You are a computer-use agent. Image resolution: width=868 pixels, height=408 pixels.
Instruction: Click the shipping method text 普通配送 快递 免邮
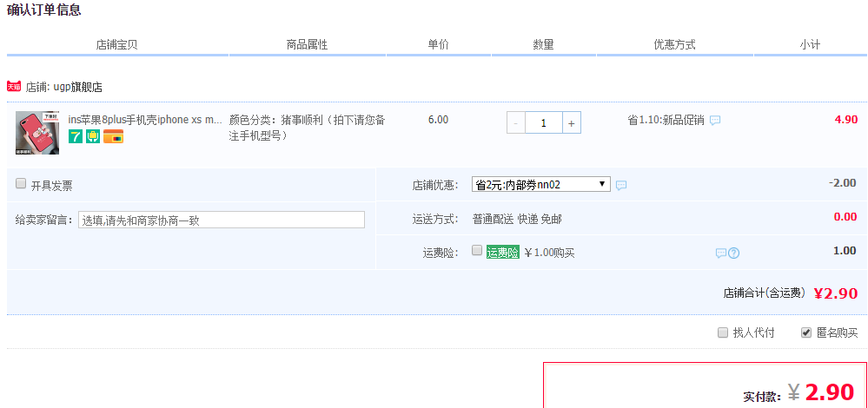click(517, 220)
